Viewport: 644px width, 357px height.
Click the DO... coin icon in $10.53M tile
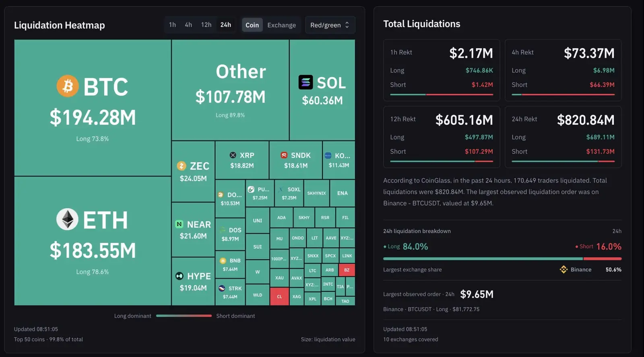(221, 195)
